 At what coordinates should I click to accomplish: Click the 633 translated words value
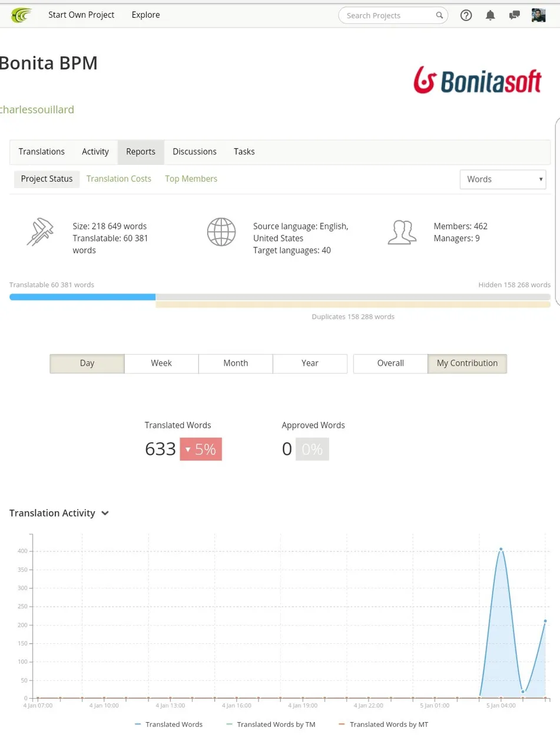(160, 449)
